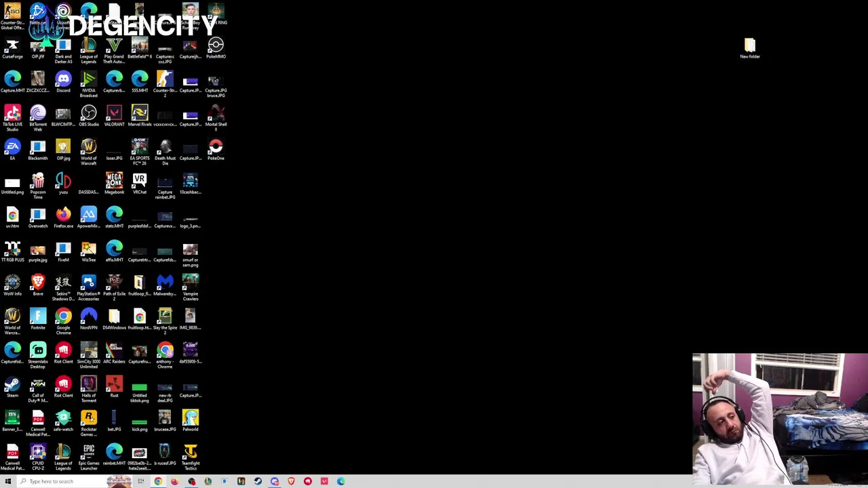The image size is (868, 488).
Task: Open the TT RGB PLUS shortcut
Action: (12, 251)
